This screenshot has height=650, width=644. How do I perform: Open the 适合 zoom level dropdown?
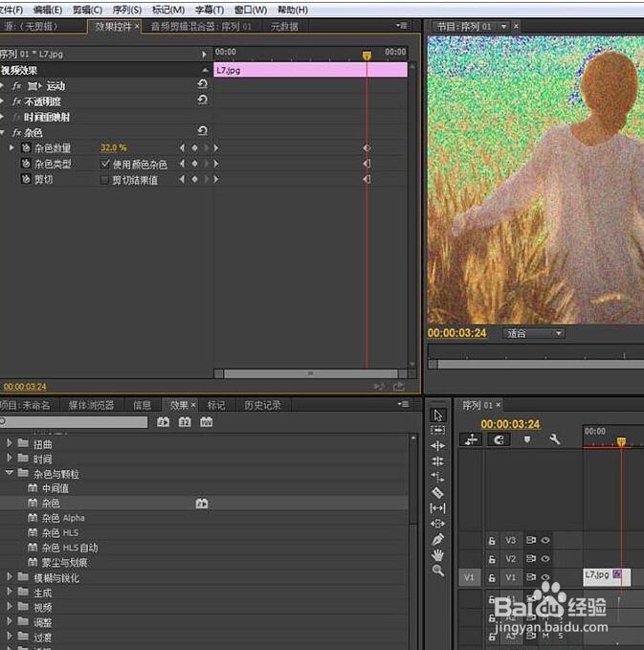[534, 333]
